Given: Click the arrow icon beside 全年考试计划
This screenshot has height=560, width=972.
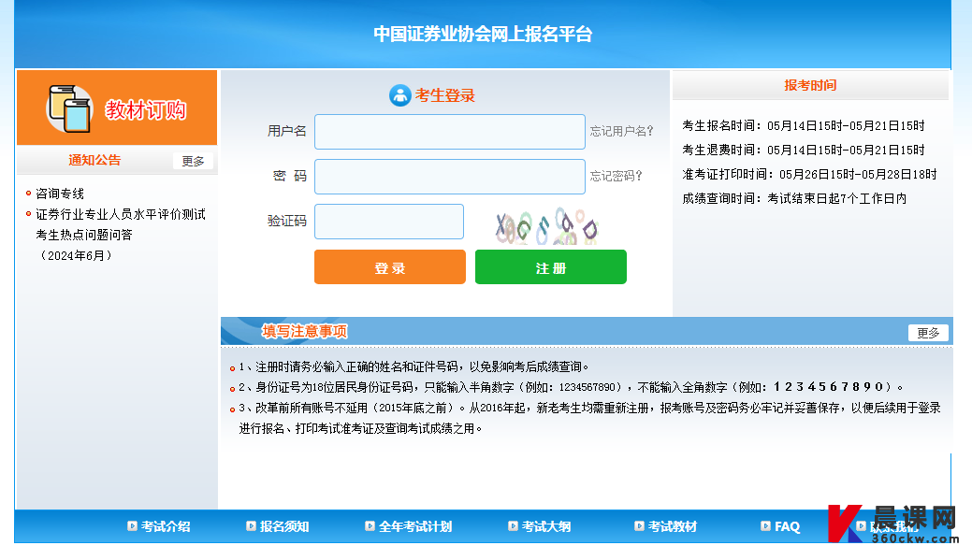Looking at the screenshot, I should point(370,526).
